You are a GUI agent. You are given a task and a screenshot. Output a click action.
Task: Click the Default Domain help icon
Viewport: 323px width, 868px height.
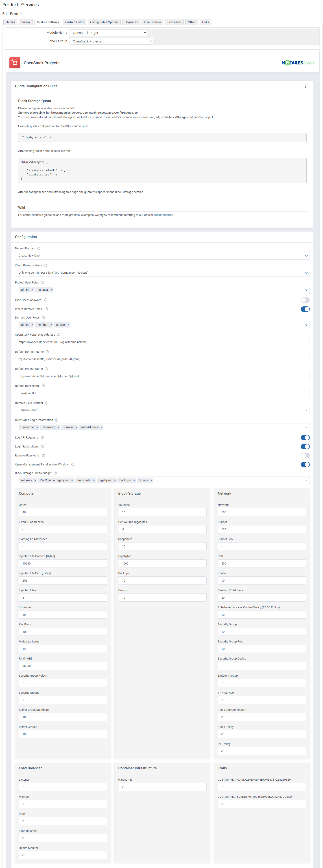[39, 248]
